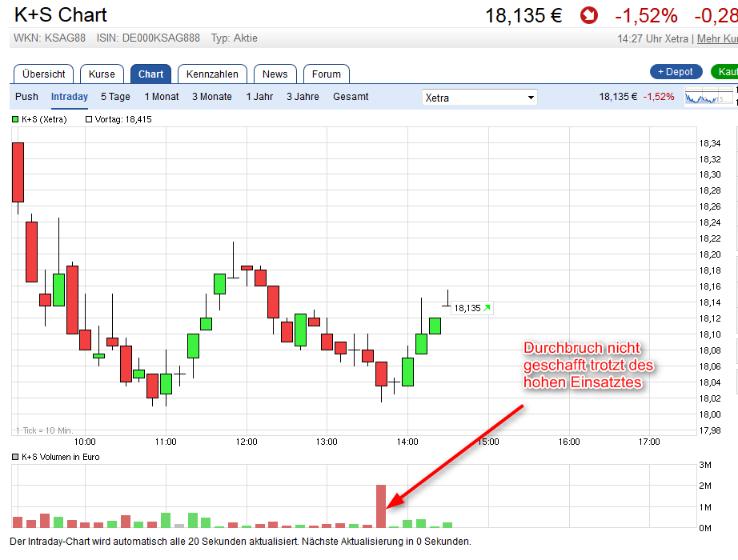Click the small -1,52% in range bar
Screen dimensions: 738x560
659,97
